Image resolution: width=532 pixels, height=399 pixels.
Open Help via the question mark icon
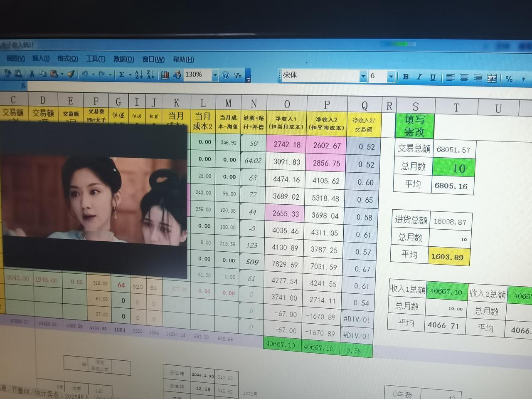click(226, 75)
